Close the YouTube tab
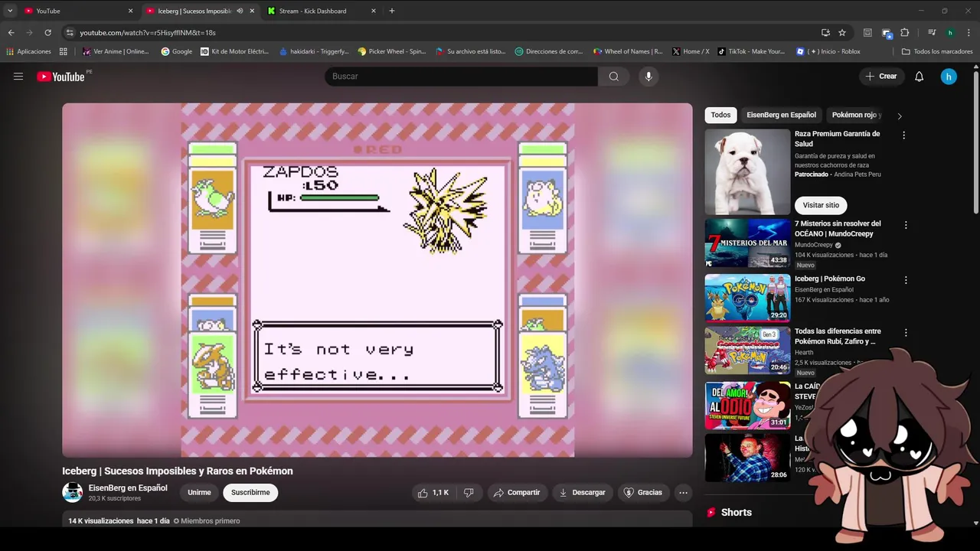This screenshot has width=980, height=551. click(130, 11)
